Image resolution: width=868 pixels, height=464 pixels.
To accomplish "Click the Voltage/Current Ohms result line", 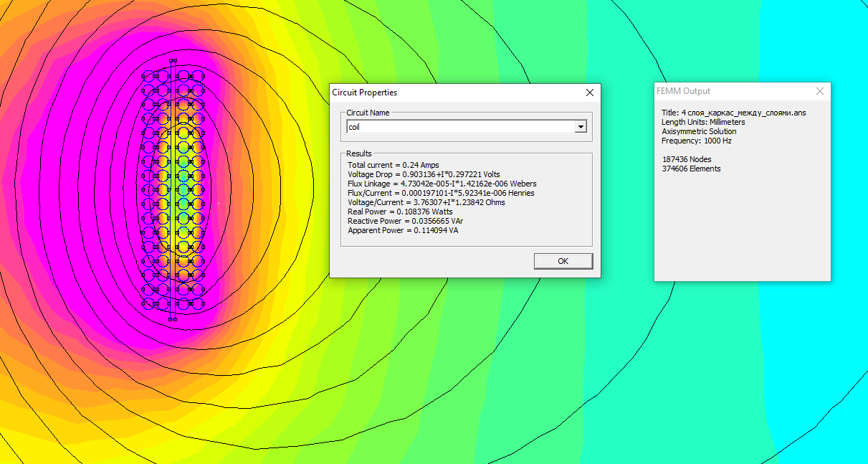I will (x=426, y=202).
